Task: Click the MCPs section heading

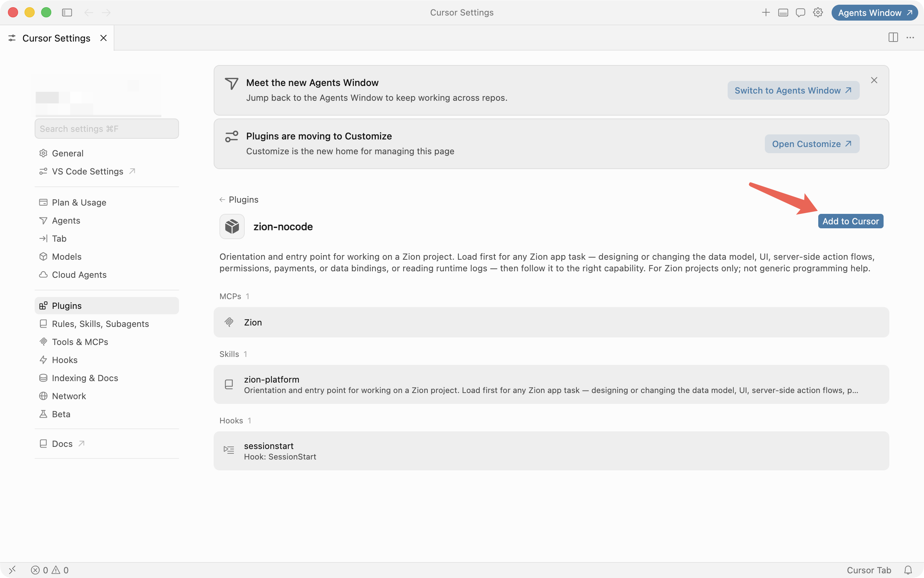Action: pos(230,296)
